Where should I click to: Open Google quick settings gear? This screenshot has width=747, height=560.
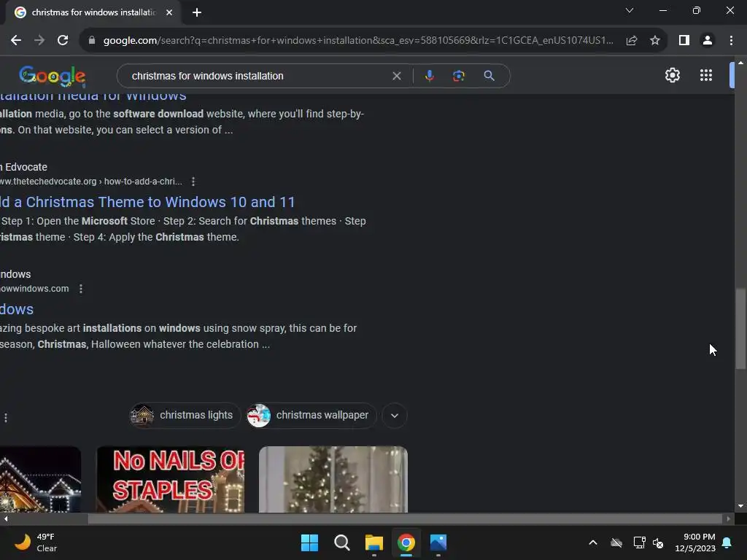(672, 75)
